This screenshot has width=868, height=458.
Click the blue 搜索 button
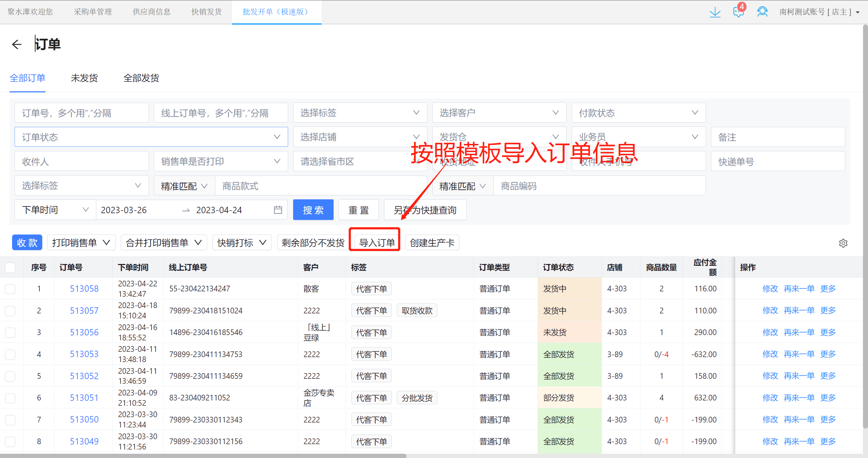[313, 210]
